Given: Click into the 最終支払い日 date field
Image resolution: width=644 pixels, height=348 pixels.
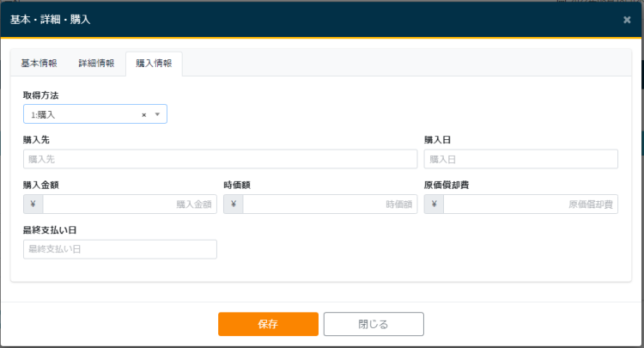Looking at the screenshot, I should tap(120, 249).
